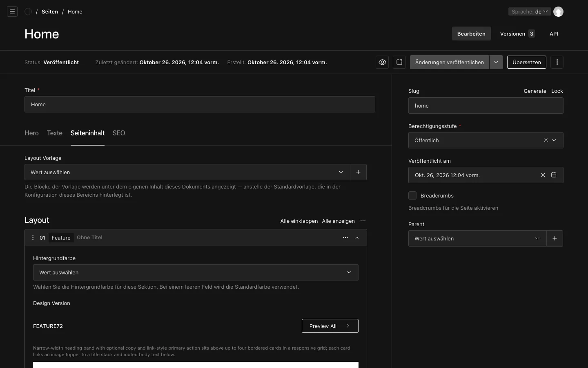
Task: Open the Hintergrundfarbe dropdown
Action: [196, 272]
